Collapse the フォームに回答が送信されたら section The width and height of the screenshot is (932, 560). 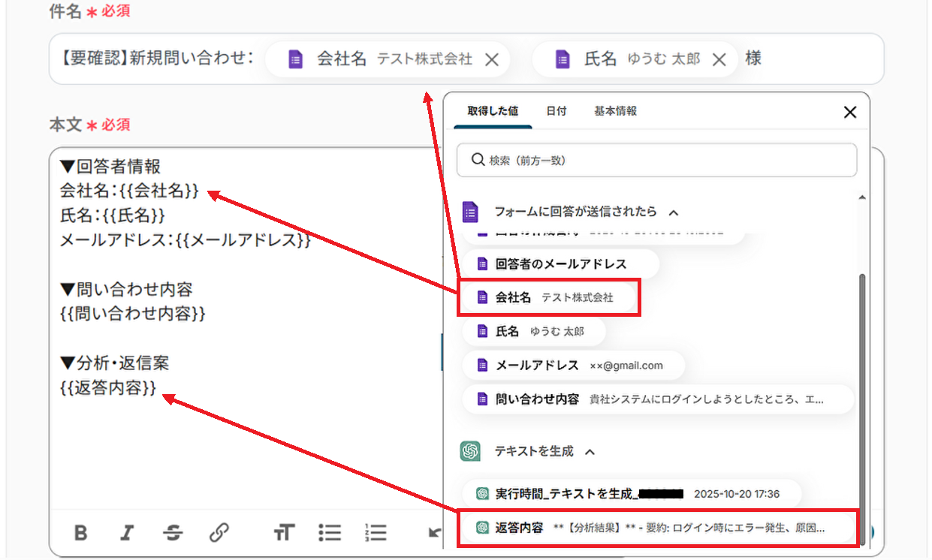pyautogui.click(x=674, y=212)
